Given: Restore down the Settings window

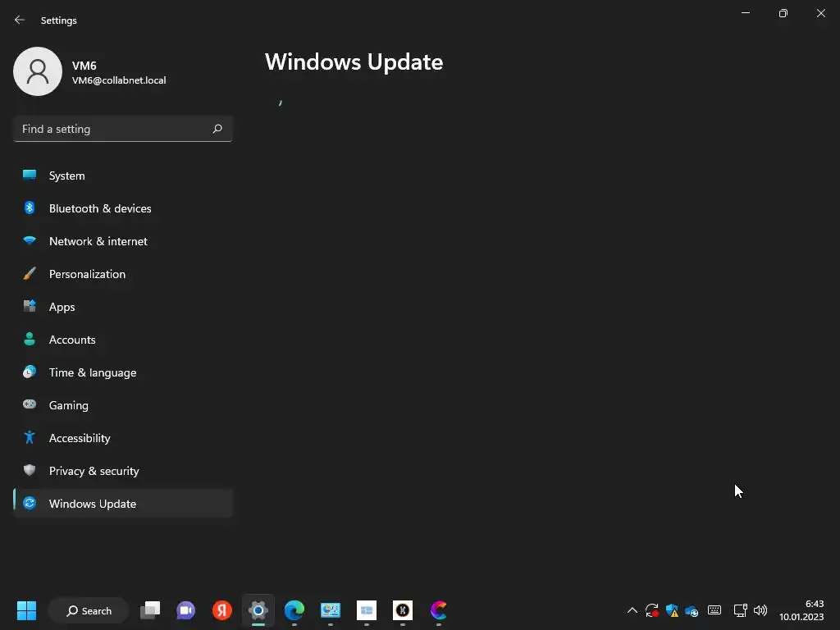Looking at the screenshot, I should pyautogui.click(x=783, y=13).
